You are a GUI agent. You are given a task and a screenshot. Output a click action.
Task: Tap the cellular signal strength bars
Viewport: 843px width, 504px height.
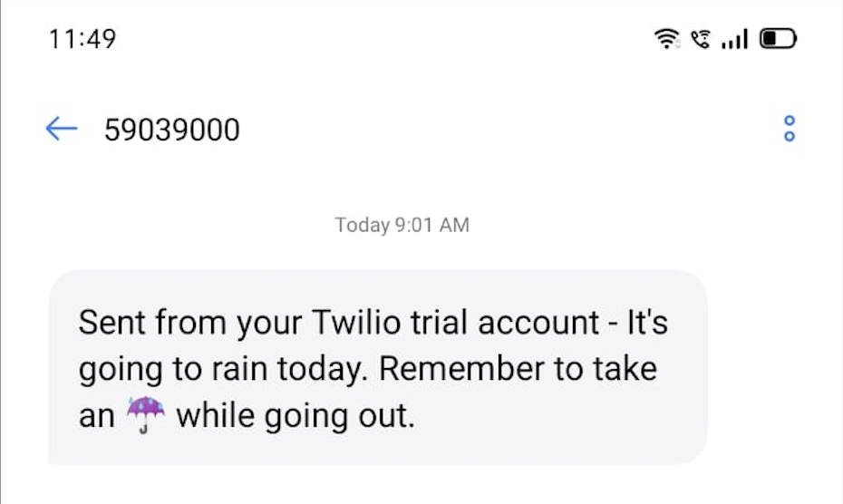733,40
